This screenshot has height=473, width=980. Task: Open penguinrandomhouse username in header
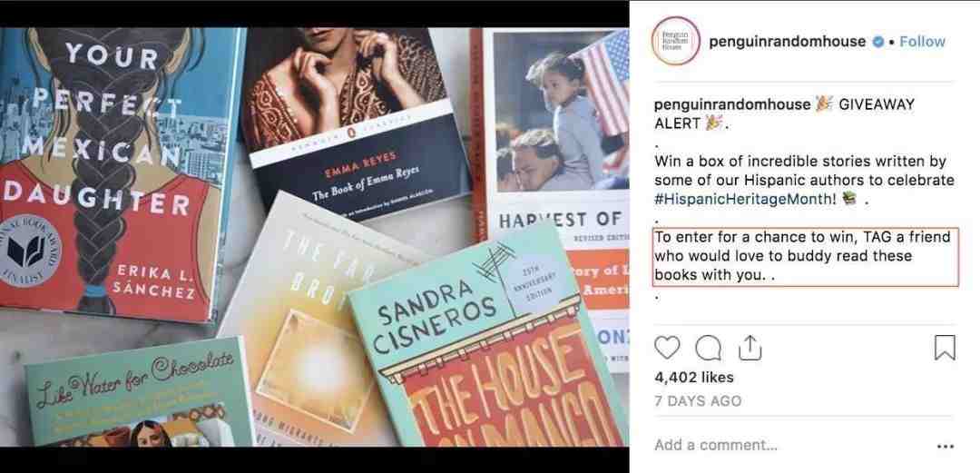coord(787,42)
